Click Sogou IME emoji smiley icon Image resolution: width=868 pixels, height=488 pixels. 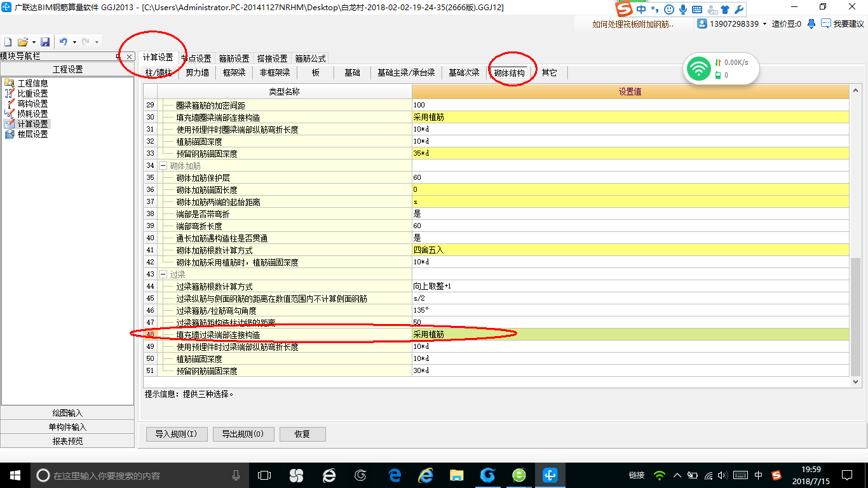(x=669, y=10)
